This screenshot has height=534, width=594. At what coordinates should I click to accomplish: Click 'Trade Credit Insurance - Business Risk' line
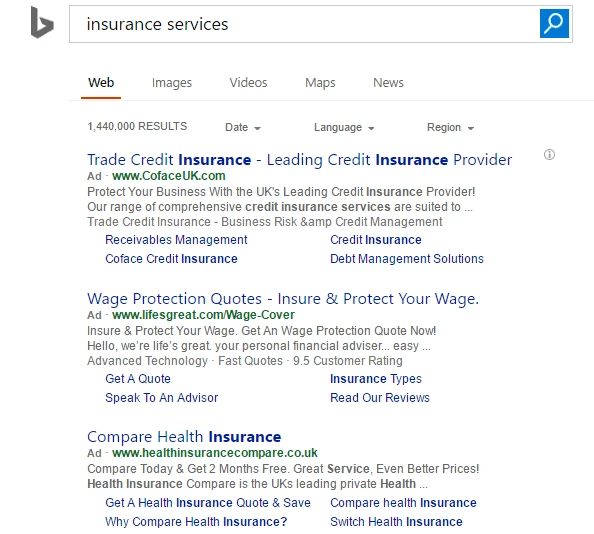point(265,222)
